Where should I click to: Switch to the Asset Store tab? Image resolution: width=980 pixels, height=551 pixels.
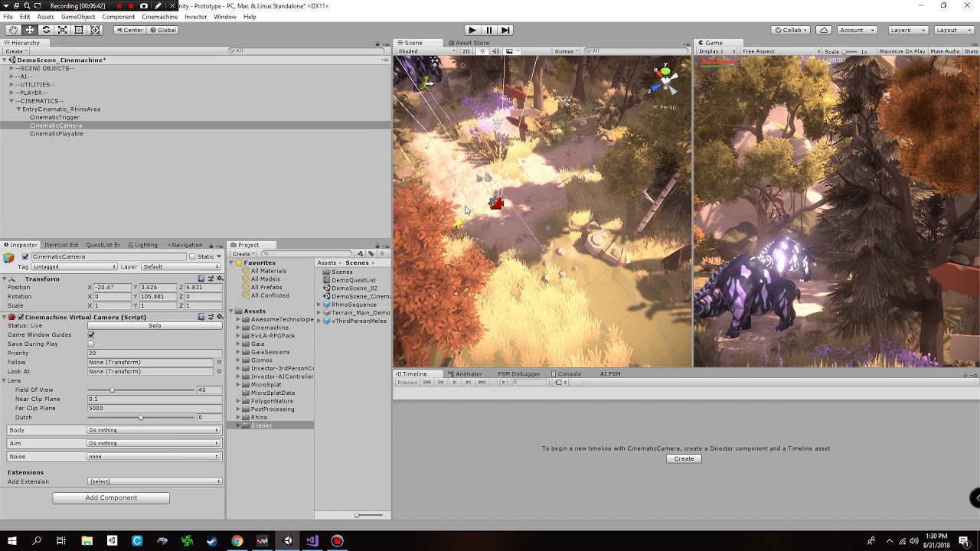click(469, 43)
